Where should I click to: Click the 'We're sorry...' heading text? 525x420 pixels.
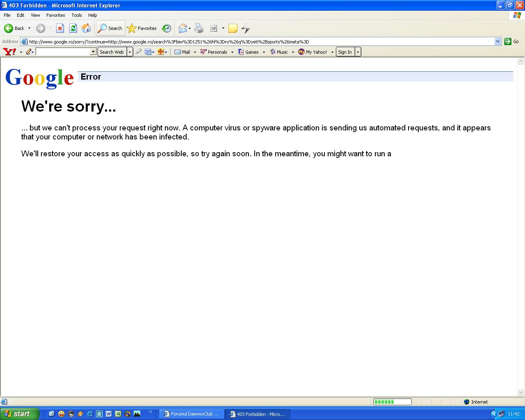coord(69,106)
